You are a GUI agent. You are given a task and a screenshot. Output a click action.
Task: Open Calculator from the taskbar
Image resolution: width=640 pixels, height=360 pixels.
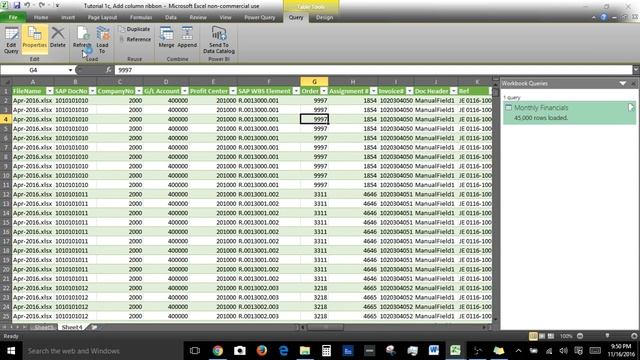(326, 351)
